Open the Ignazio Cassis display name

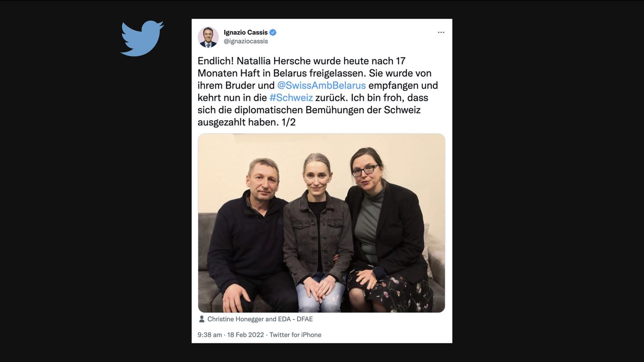coord(246,32)
